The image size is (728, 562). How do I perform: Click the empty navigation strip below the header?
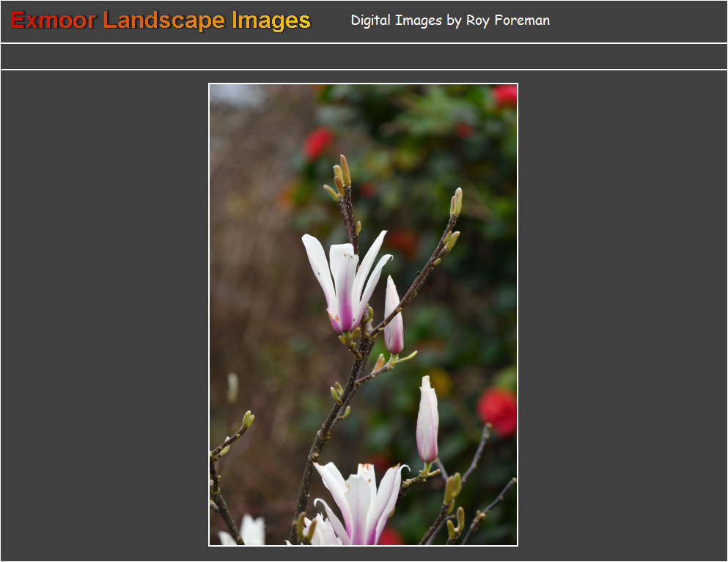click(364, 56)
